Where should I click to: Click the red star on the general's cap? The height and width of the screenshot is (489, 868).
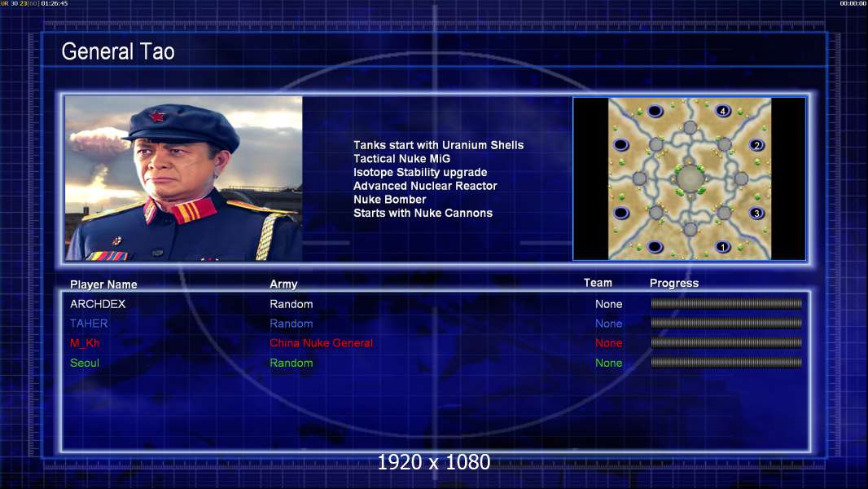157,117
